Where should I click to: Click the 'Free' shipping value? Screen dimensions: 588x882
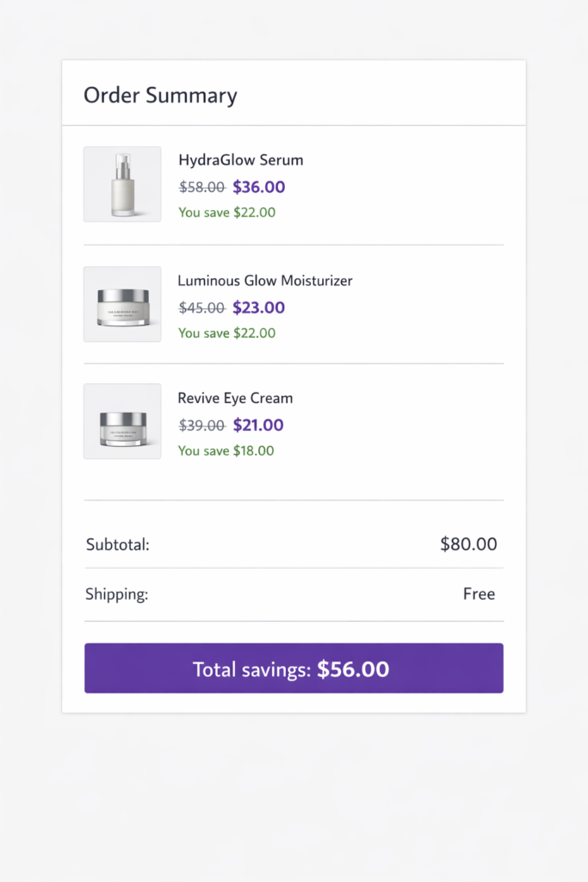[480, 593]
